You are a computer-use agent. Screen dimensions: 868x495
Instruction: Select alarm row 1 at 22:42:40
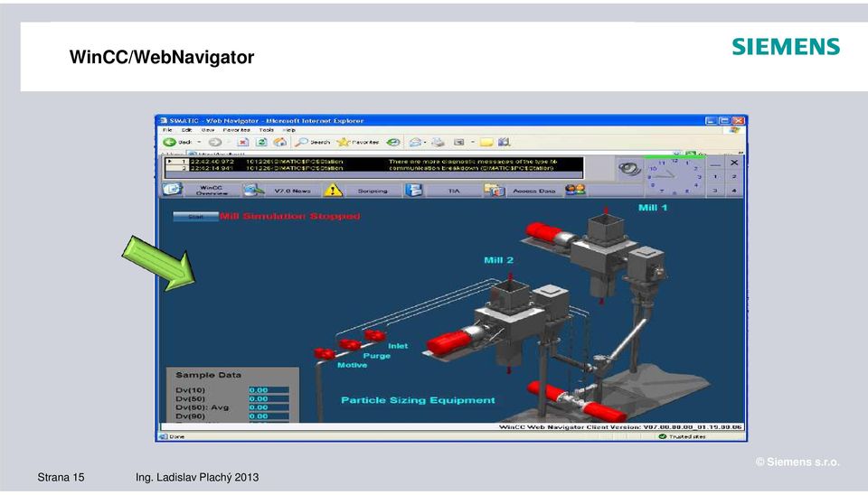click(374, 162)
